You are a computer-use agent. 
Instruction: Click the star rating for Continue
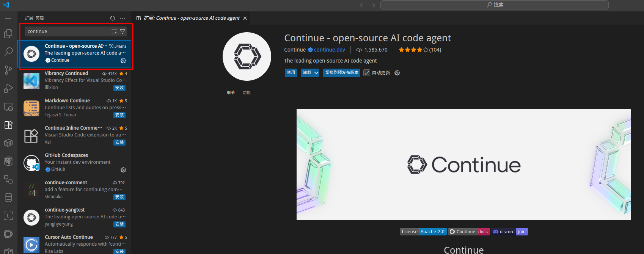[x=420, y=50]
